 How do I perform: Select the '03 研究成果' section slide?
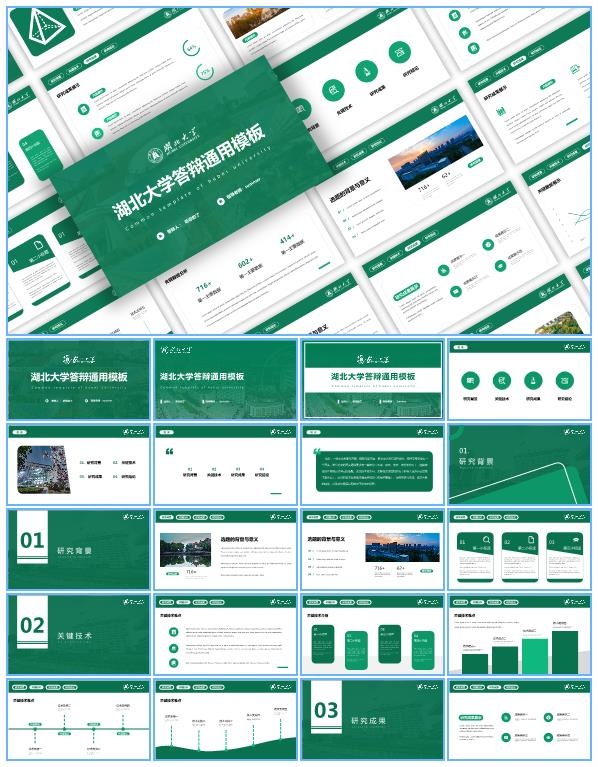pos(373,719)
